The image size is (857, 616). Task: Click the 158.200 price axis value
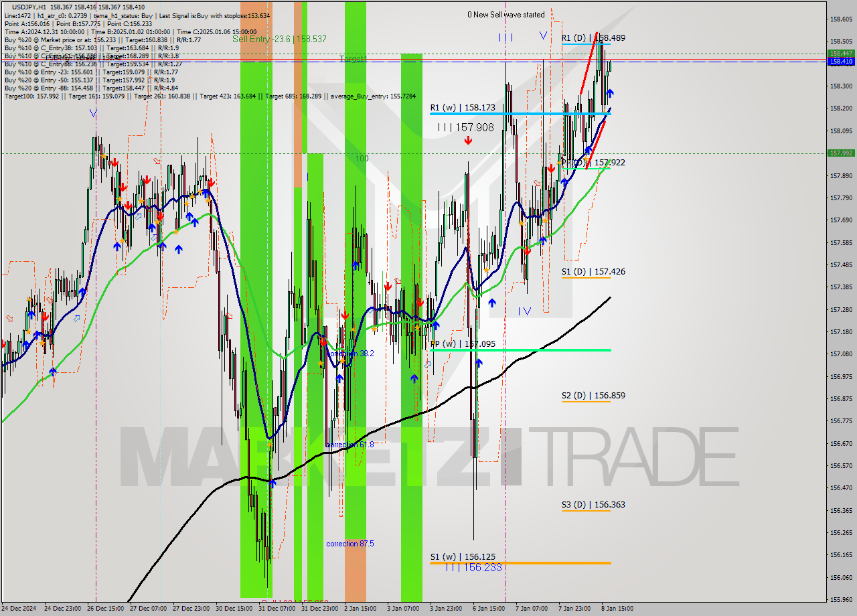pos(841,108)
